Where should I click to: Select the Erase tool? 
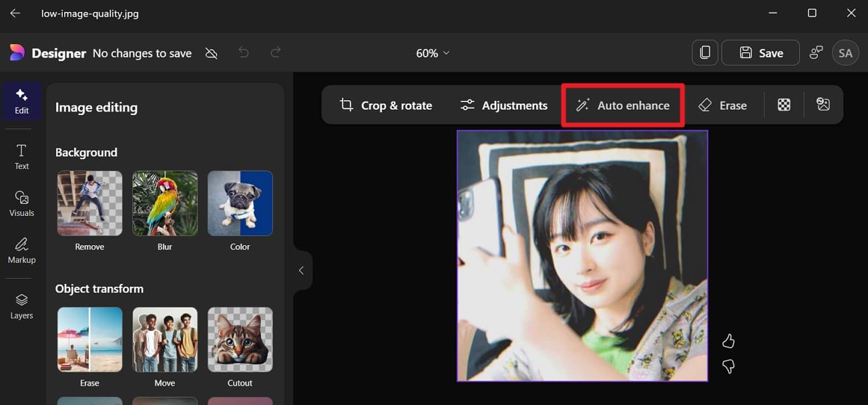723,105
